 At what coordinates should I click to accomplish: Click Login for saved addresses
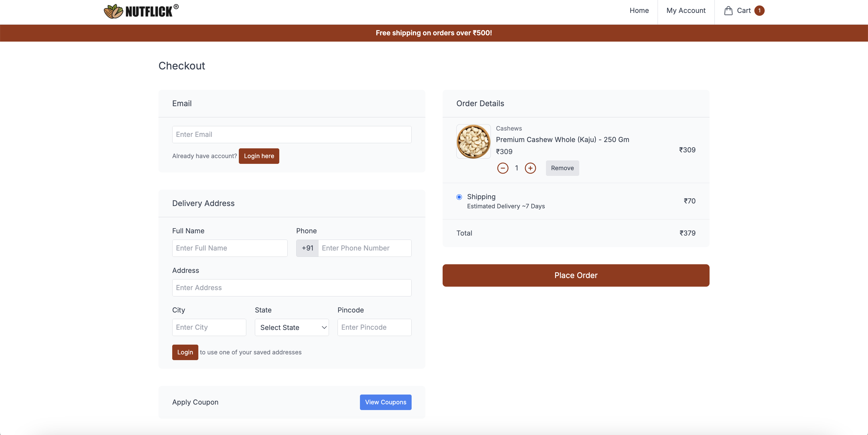point(185,352)
